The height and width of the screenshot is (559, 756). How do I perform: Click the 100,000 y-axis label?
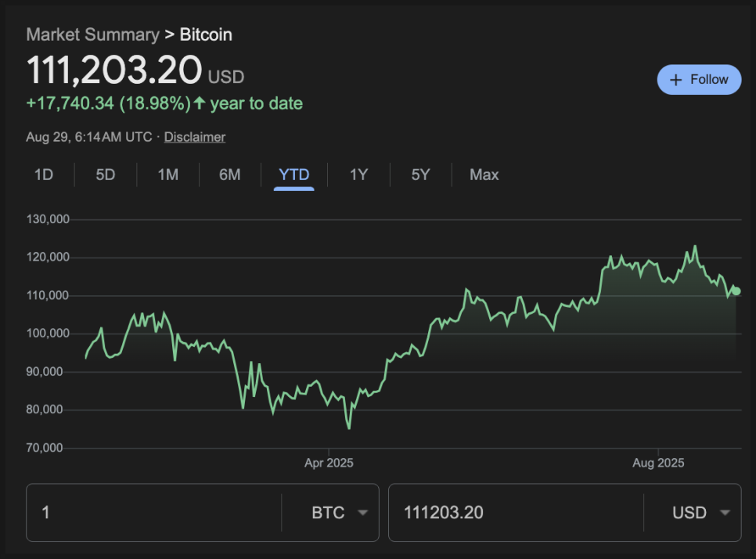[48, 334]
